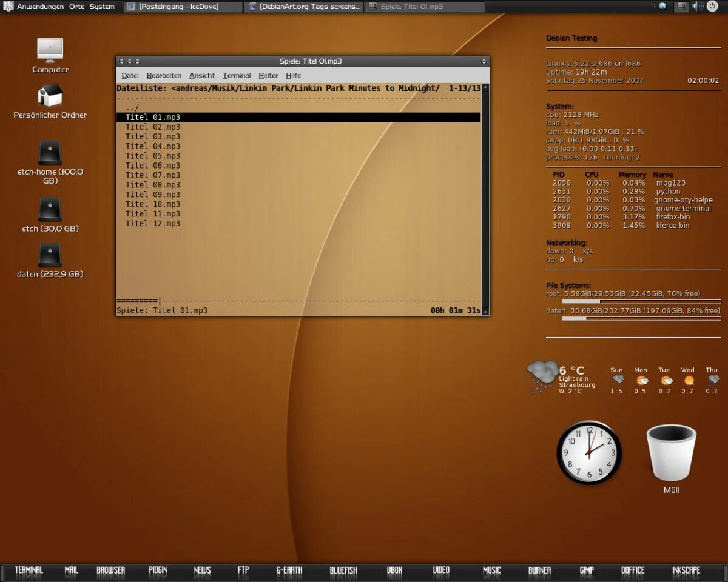Open the Müll trash can icon
This screenshot has height=582, width=728.
pyautogui.click(x=671, y=453)
